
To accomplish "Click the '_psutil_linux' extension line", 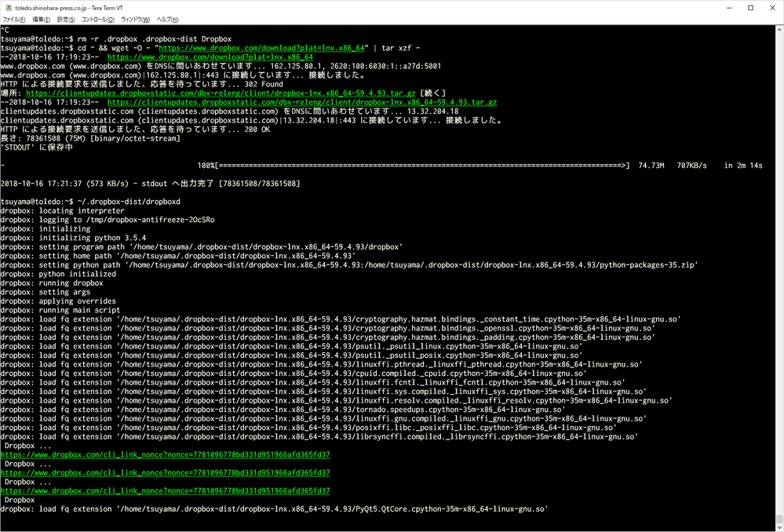I will point(291,346).
